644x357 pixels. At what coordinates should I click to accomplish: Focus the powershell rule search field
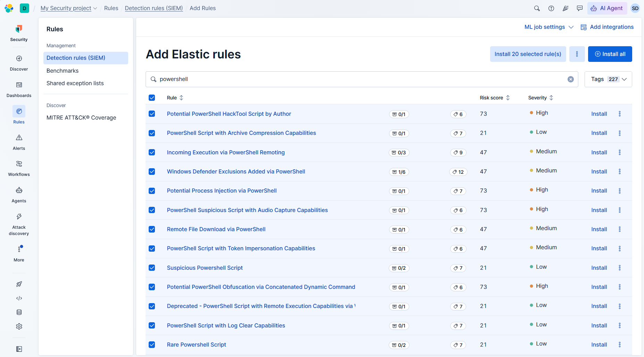pos(362,79)
